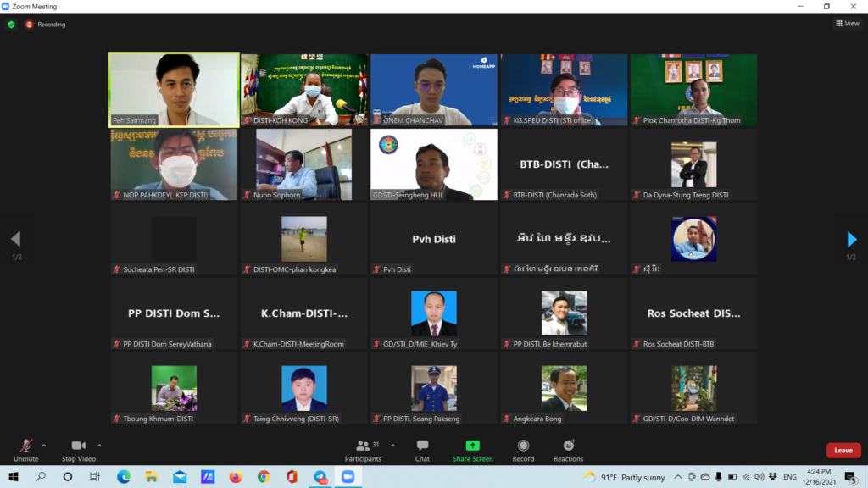This screenshot has height=488, width=868.
Task: Click the Record icon
Action: (523, 446)
